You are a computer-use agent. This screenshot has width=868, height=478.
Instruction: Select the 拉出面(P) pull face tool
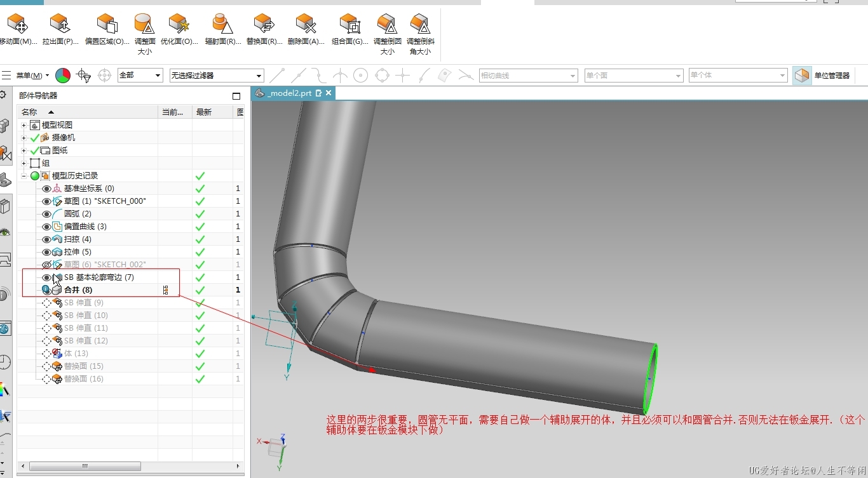tap(61, 29)
